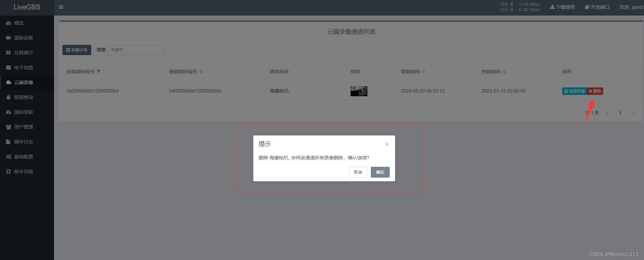Open 电子地图 in sidebar
The image size is (644, 260).
pyautogui.click(x=27, y=68)
